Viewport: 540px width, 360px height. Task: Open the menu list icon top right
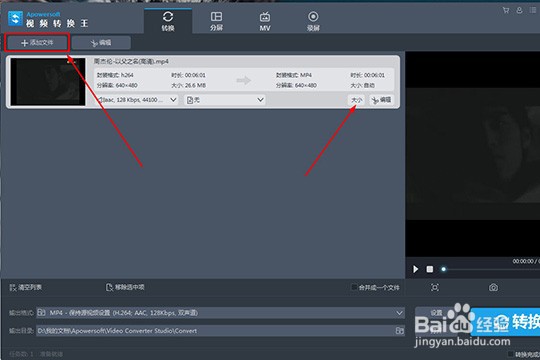(533, 10)
